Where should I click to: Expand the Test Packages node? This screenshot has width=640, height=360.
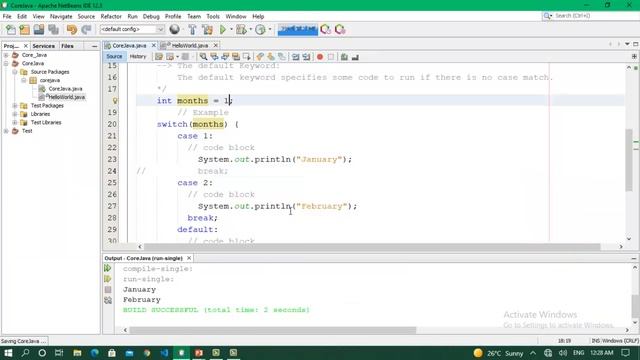(x=15, y=105)
